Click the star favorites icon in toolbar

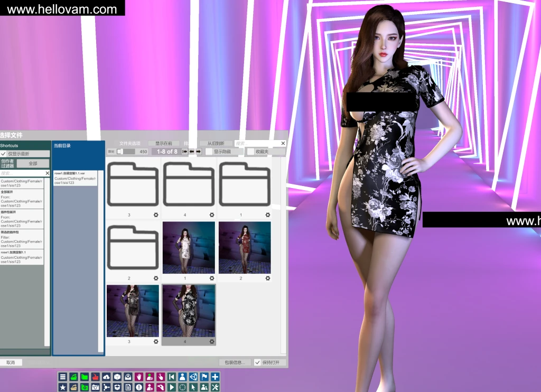pyautogui.click(x=63, y=388)
